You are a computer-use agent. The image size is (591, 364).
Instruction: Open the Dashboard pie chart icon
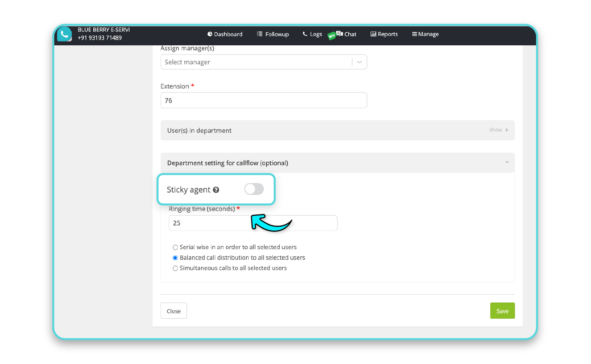pos(210,34)
